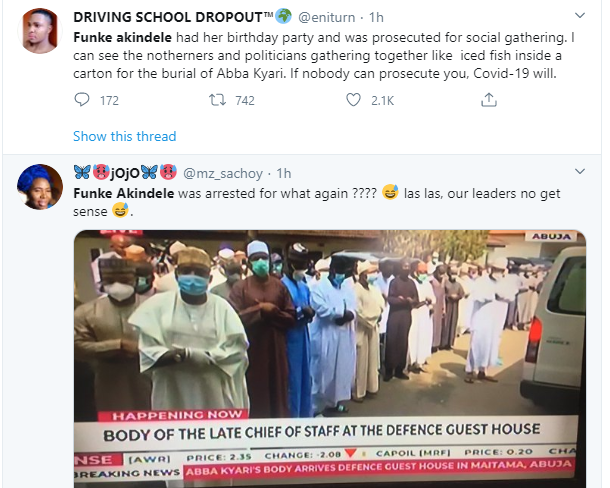
Task: Visit the @mz_sachoy handle
Action: [x=230, y=173]
